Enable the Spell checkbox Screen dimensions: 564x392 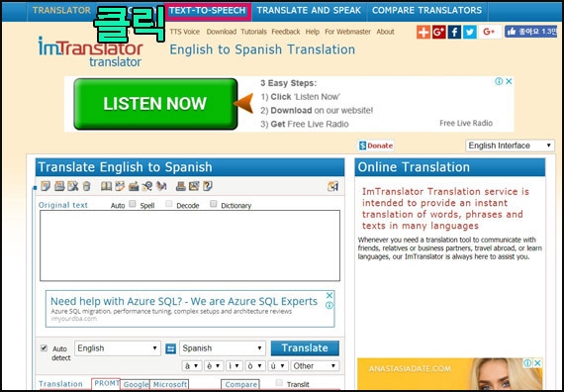tap(133, 204)
